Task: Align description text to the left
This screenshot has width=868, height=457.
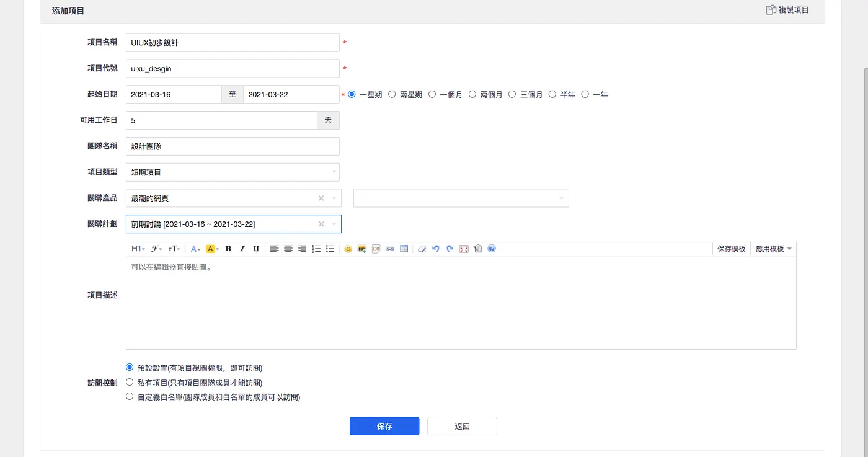Action: (x=275, y=249)
